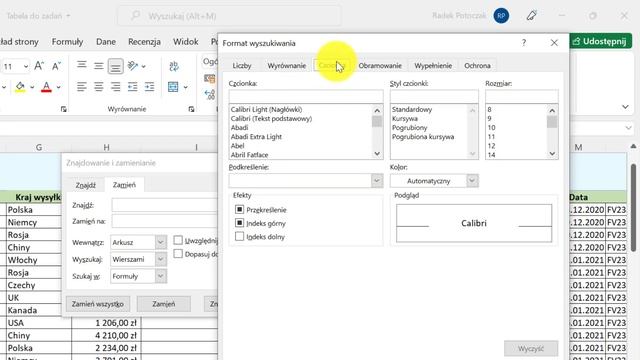Open the Wyszukaj Wierszami dropdown
Viewport: 640px width, 360px height.
[161, 259]
